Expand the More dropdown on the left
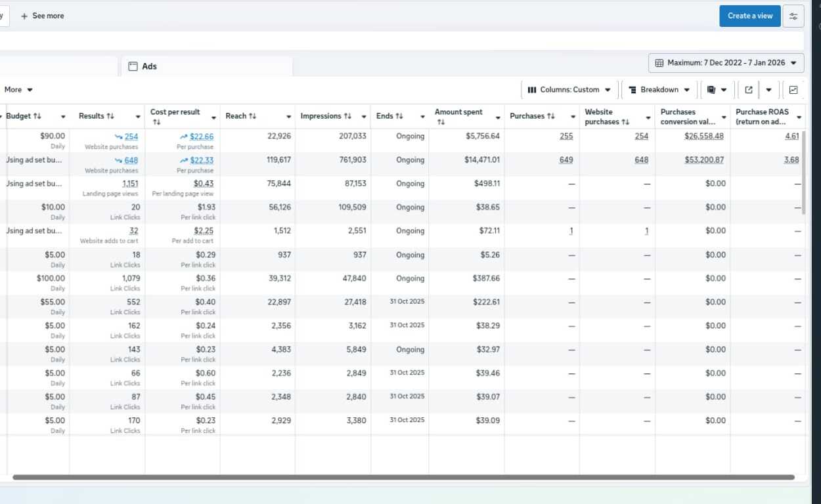 (19, 89)
